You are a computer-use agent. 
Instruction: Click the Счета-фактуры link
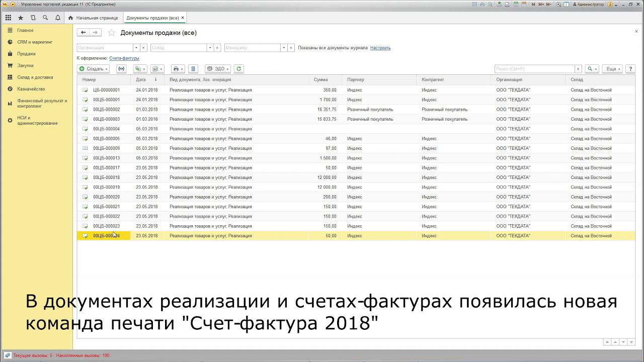point(124,58)
